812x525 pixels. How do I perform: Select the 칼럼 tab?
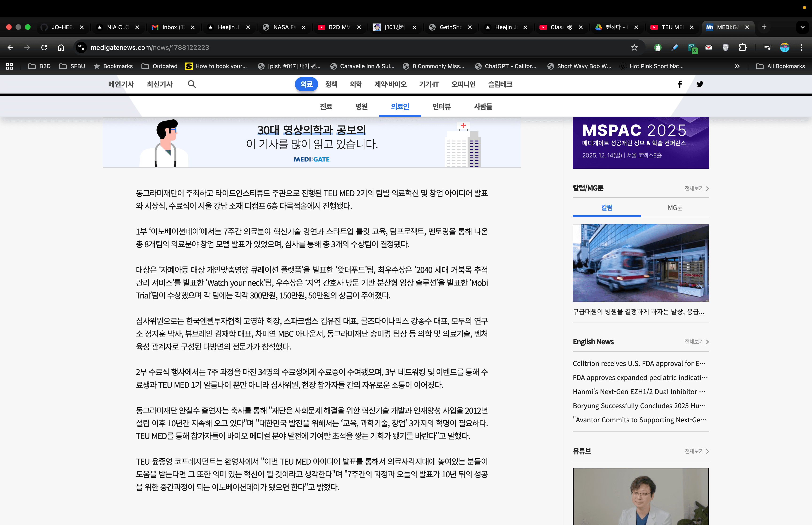tap(606, 208)
